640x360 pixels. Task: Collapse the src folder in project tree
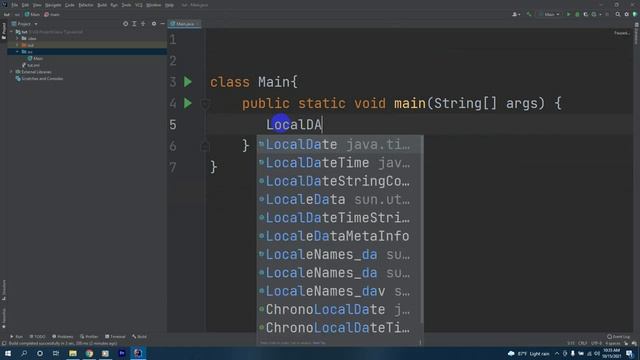click(x=17, y=52)
